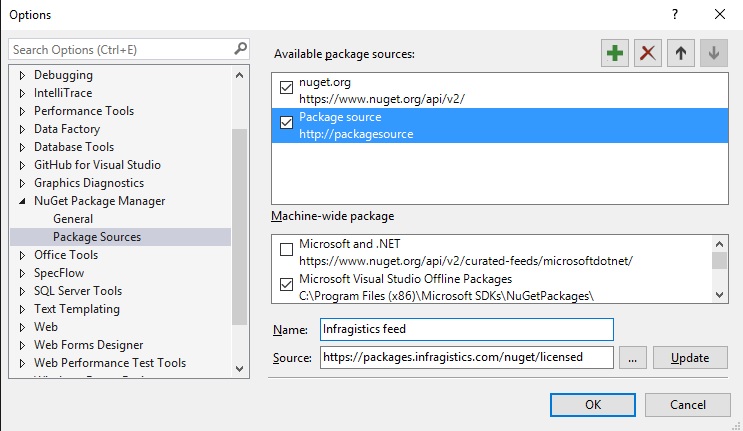Collapse the NuGet Package Manager node
Image resolution: width=743 pixels, height=431 pixels.
coord(23,201)
